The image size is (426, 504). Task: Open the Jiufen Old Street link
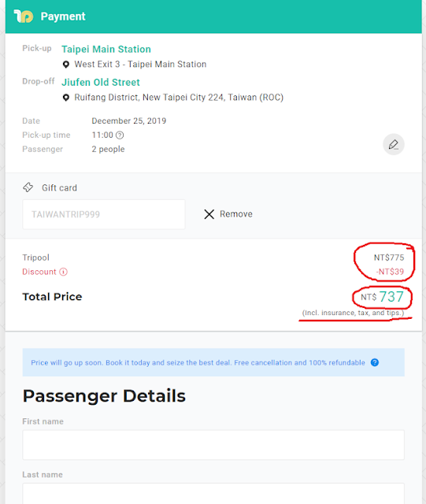pos(101,82)
